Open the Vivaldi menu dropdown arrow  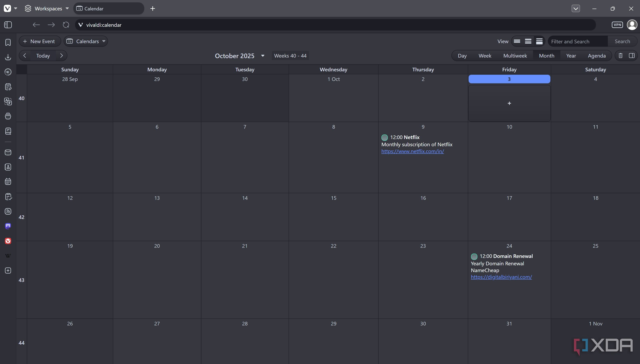click(16, 9)
